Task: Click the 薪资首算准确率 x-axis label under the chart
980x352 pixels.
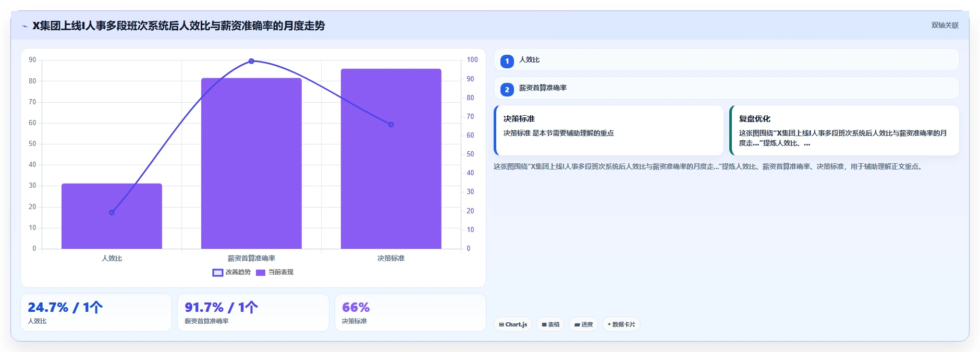Action: tap(251, 258)
